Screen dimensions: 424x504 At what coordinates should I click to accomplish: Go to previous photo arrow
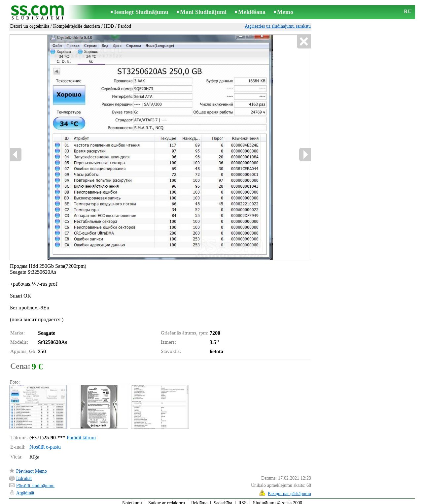[16, 154]
